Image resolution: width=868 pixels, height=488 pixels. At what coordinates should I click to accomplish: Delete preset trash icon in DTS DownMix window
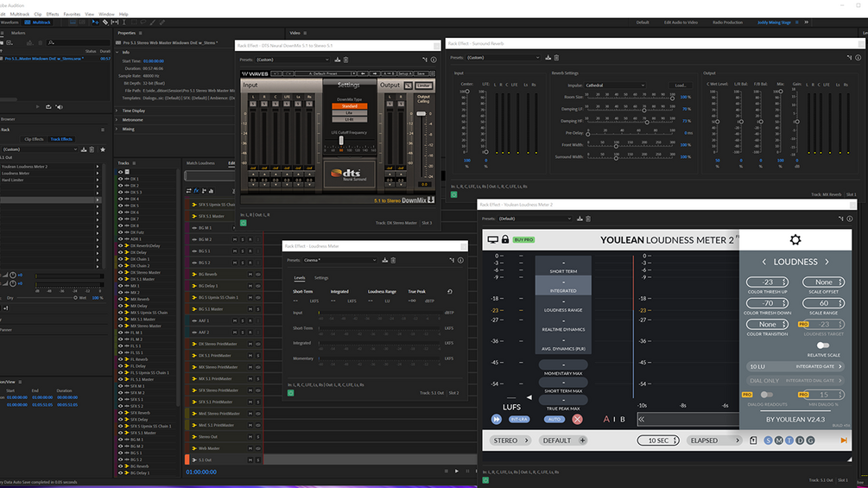346,60
